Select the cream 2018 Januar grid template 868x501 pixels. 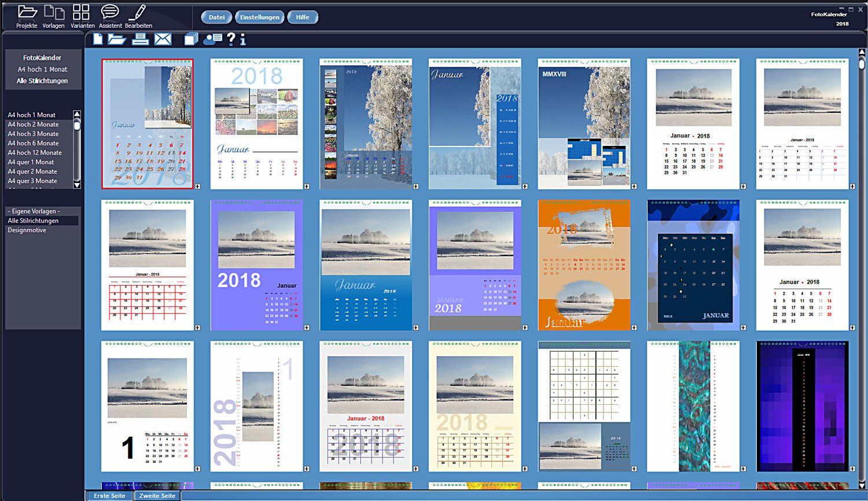475,406
